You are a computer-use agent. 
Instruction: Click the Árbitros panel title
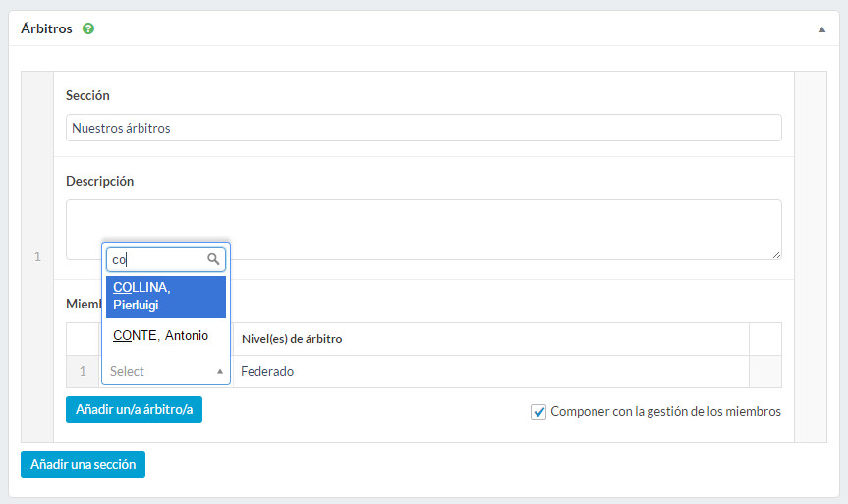pyautogui.click(x=47, y=29)
